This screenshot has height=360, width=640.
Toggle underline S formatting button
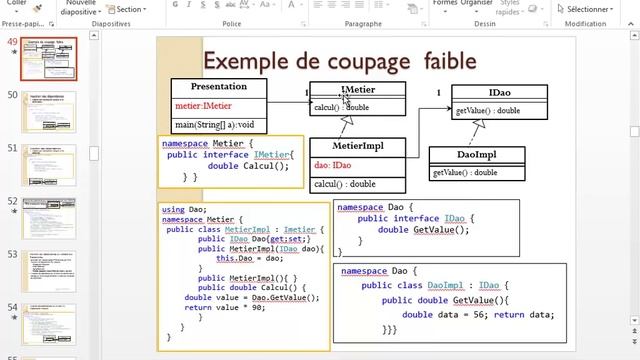(x=203, y=4)
